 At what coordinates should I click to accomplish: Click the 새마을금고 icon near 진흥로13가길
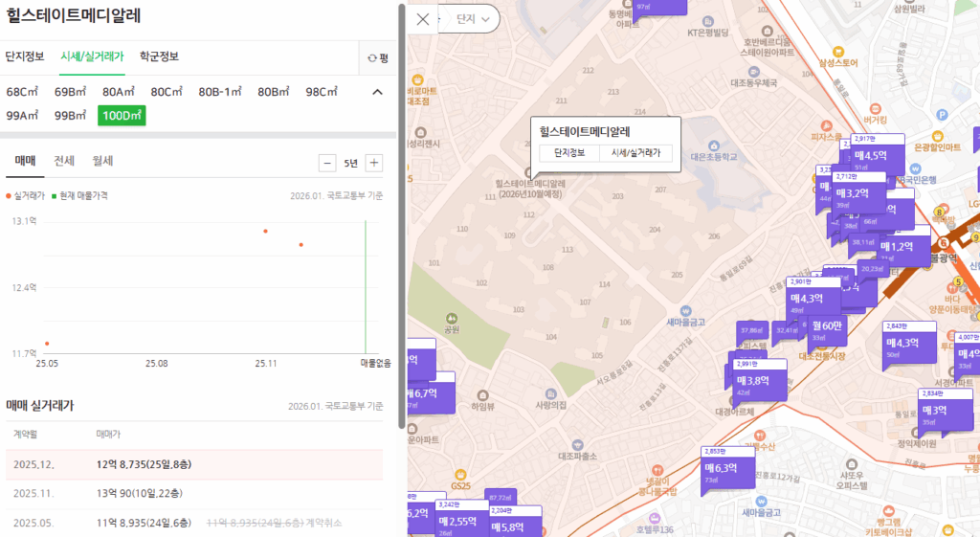coord(685,311)
